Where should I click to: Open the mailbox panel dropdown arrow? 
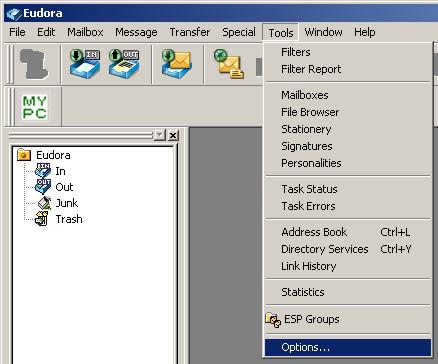(x=160, y=135)
